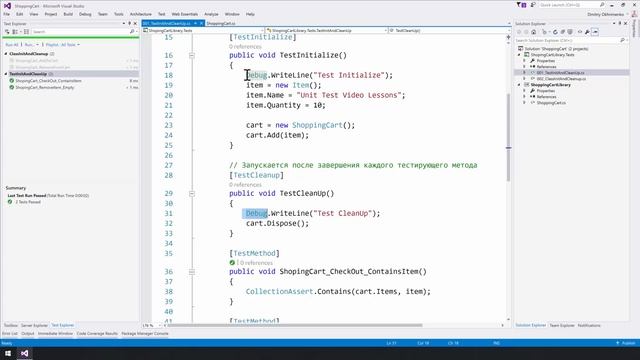Click the split-editor handle above the vertical scrollbar

coord(508,37)
